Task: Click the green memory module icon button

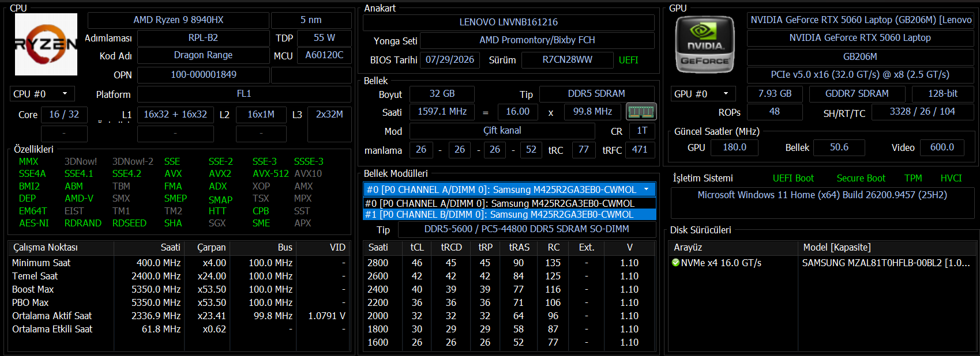Action: (641, 111)
